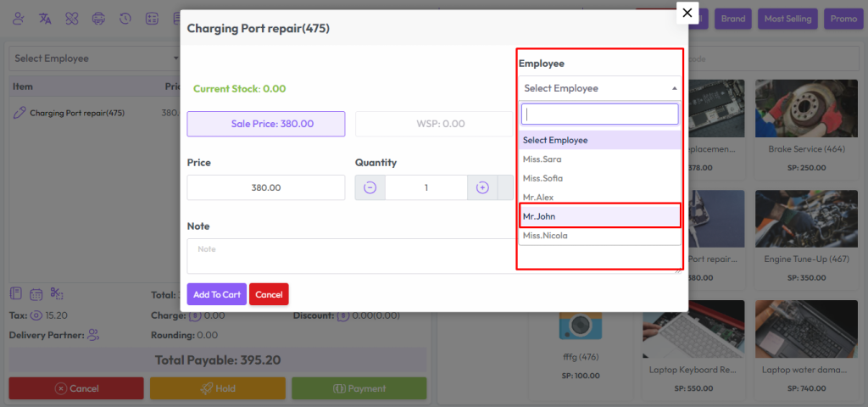Select the Sale Price: 380.00 option
Screen dimensions: 868x407
tap(266, 124)
